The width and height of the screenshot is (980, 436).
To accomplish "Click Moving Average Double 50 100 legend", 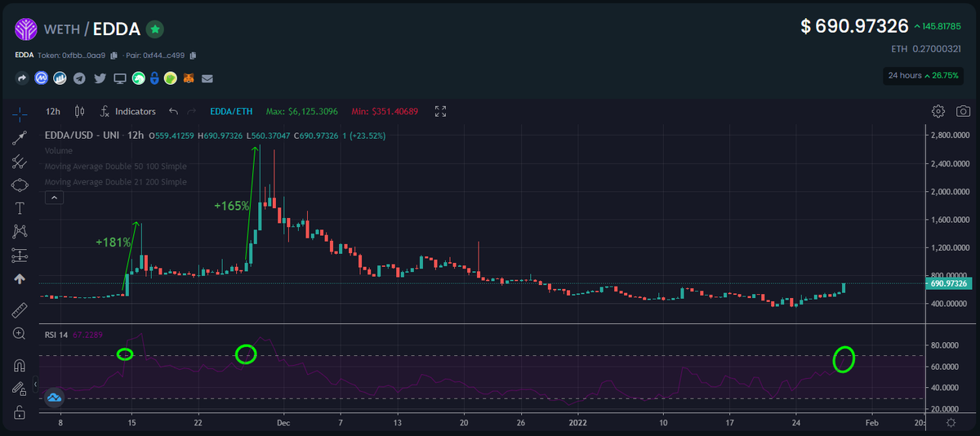I will (x=116, y=167).
